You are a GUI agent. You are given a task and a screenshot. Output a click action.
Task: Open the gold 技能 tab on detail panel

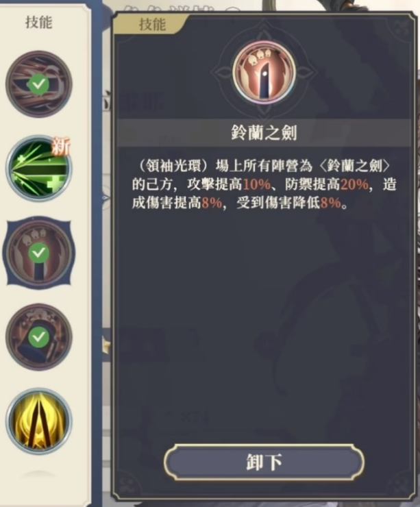click(x=151, y=24)
